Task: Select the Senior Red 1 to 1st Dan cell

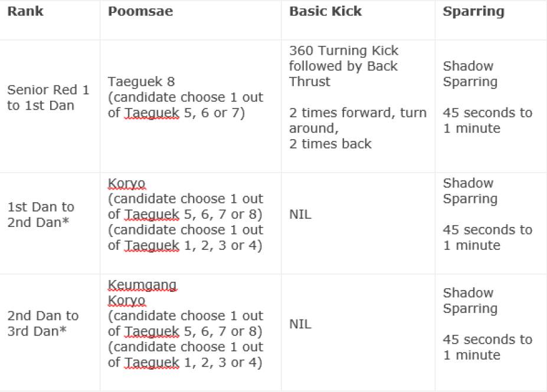Action: (48, 98)
